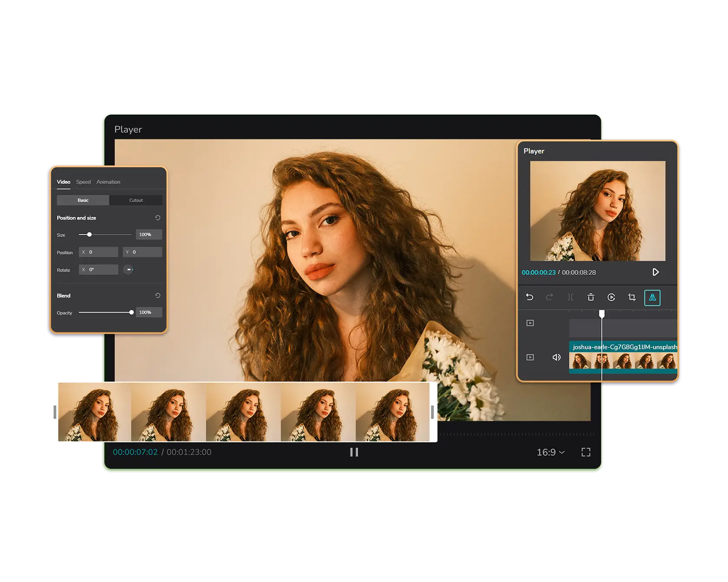
Task: Click the left trim handle of the filmstrip
Action: [x=55, y=412]
